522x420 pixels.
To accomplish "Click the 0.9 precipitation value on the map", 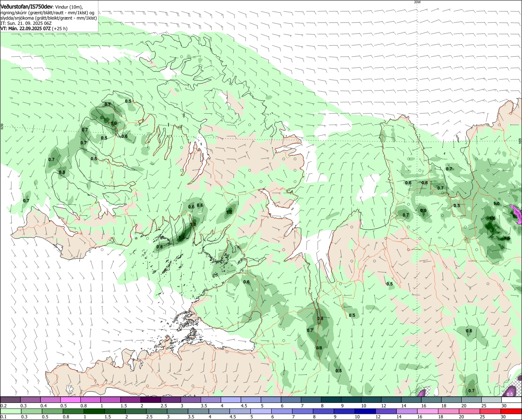I will coord(423,211).
